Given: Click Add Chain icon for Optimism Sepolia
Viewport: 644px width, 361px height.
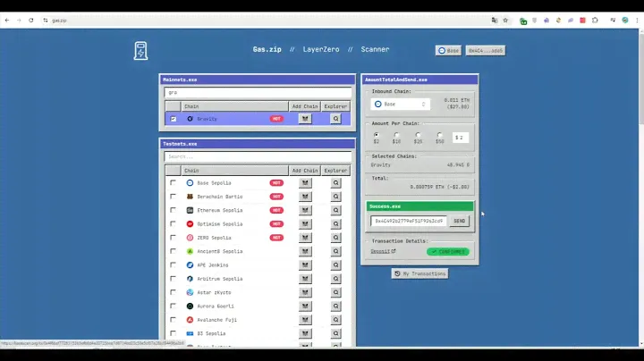Looking at the screenshot, I should click(305, 224).
